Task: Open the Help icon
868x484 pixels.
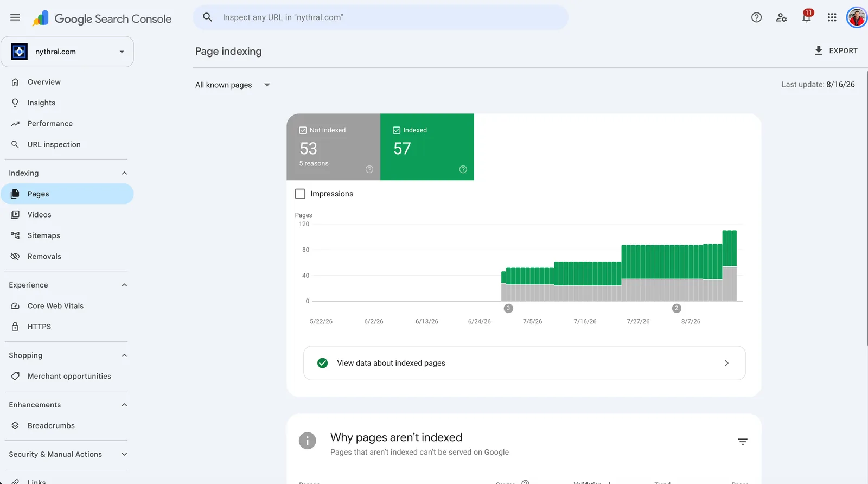Action: 756,17
